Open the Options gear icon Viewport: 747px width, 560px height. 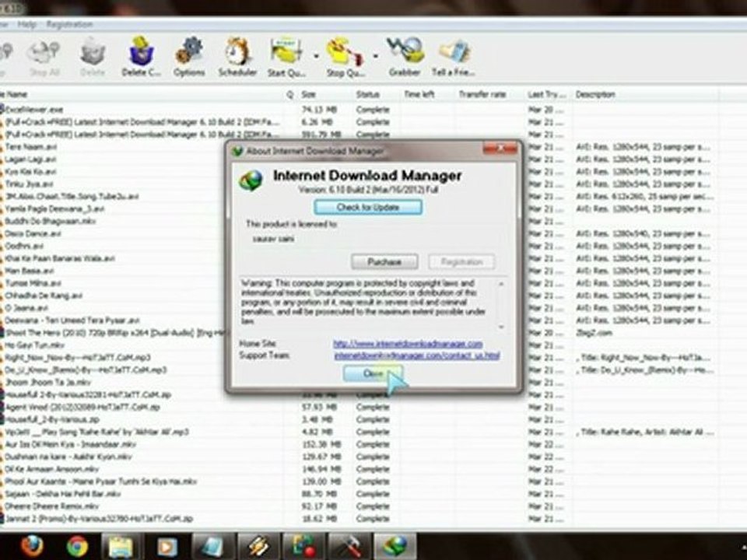click(x=189, y=57)
